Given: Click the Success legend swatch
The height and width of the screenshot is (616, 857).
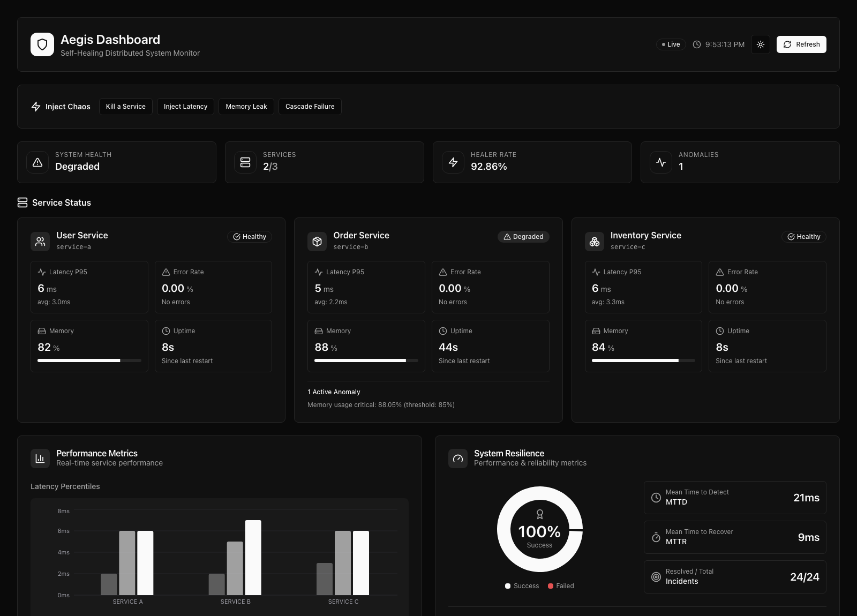Looking at the screenshot, I should click(x=508, y=586).
